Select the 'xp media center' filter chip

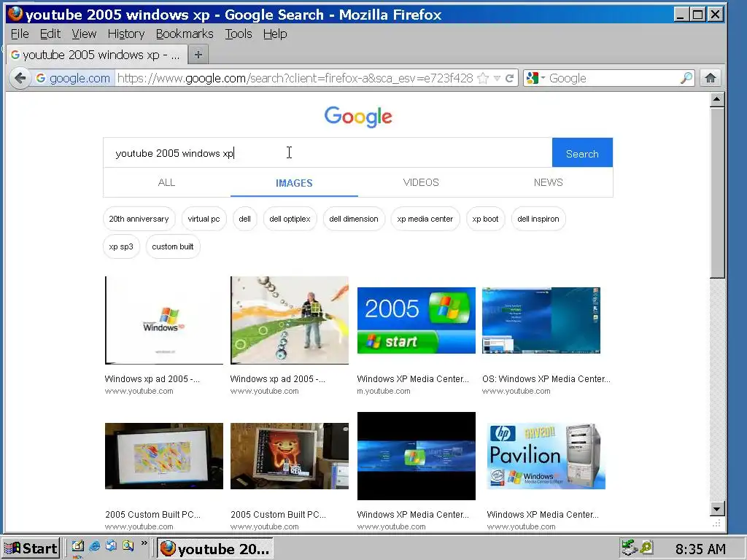coord(425,219)
